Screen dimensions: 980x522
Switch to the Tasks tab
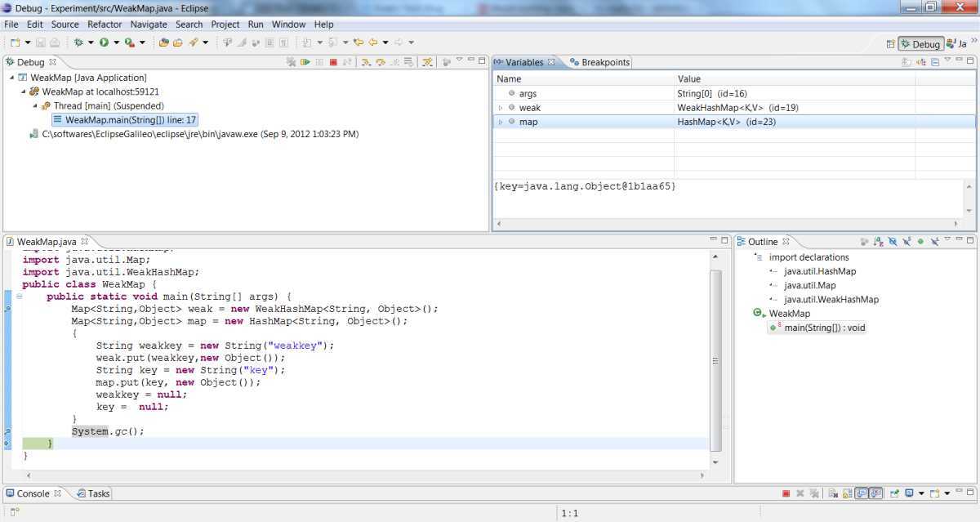click(93, 493)
